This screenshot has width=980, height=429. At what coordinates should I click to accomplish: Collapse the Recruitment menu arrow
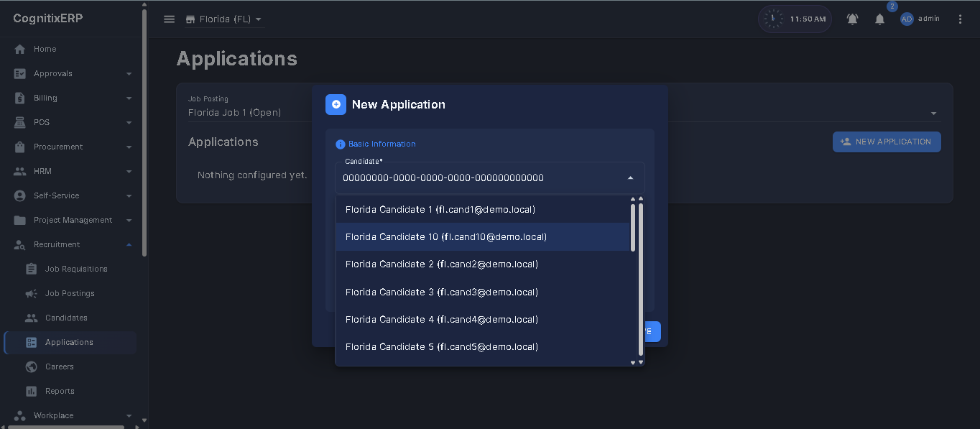click(x=129, y=244)
